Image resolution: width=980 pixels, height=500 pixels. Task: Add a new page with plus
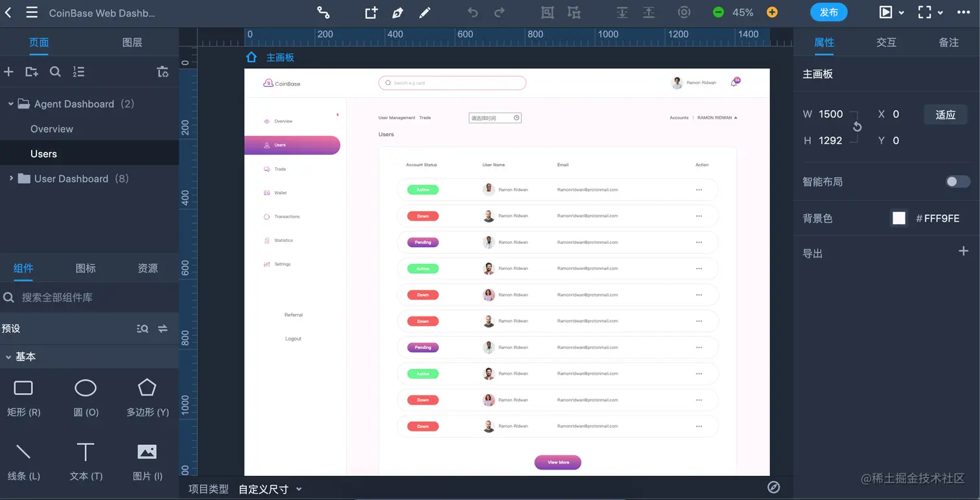pyautogui.click(x=8, y=72)
